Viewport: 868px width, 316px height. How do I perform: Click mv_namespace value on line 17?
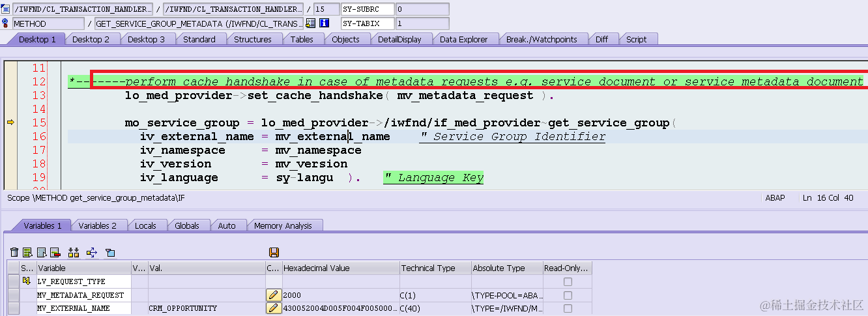coord(318,151)
